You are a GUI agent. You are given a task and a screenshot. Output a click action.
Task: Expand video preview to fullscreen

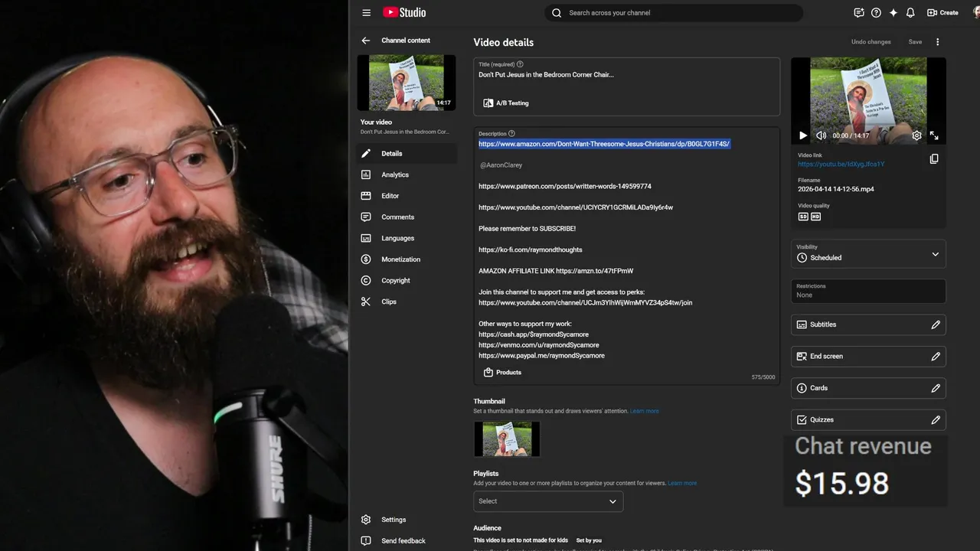pyautogui.click(x=934, y=135)
